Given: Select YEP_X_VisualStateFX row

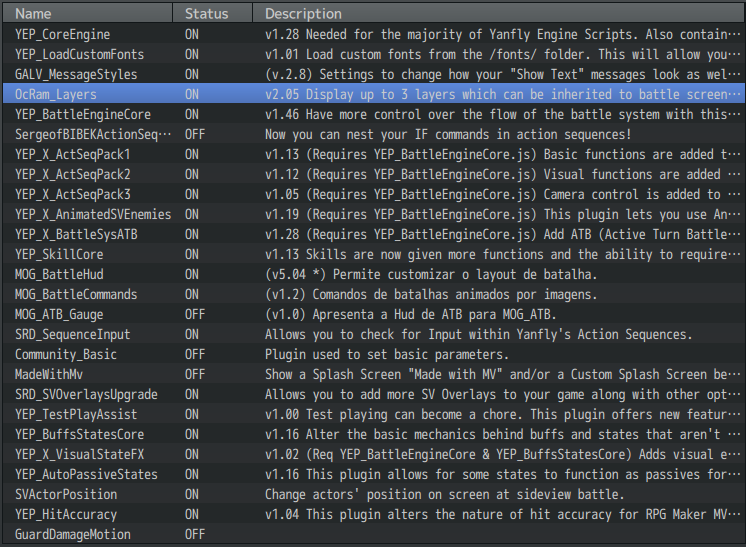Looking at the screenshot, I should 373,454.
